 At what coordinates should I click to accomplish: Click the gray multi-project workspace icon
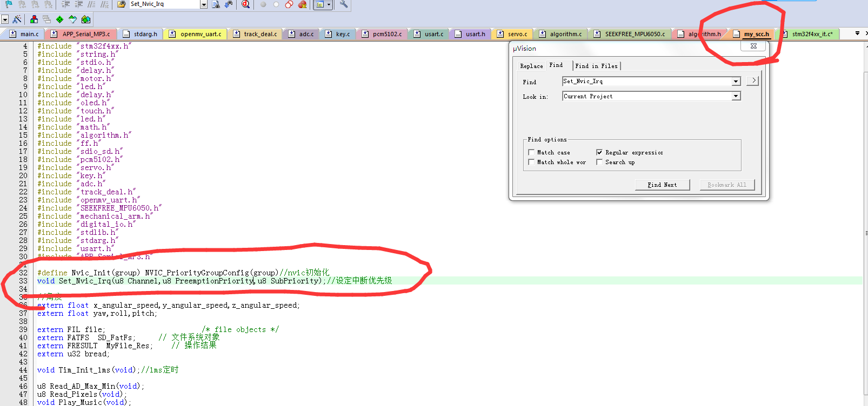[47, 19]
